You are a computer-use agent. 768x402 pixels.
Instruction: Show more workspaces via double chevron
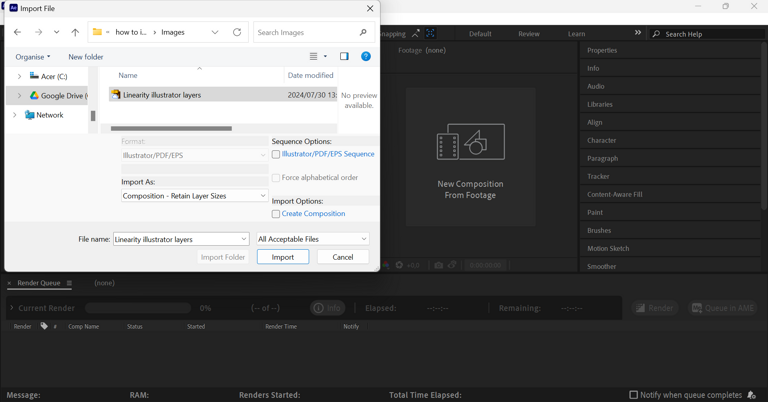(x=638, y=32)
